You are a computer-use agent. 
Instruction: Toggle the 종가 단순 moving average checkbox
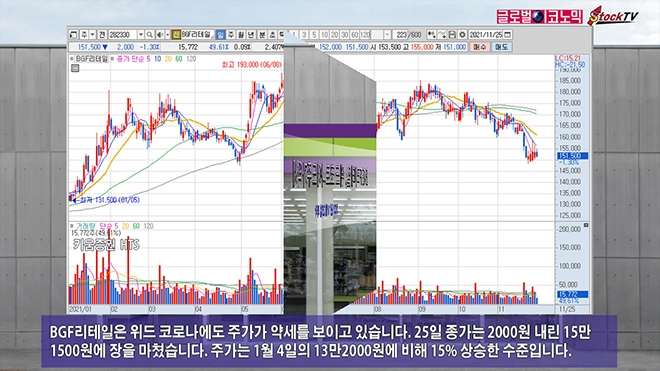(113, 59)
